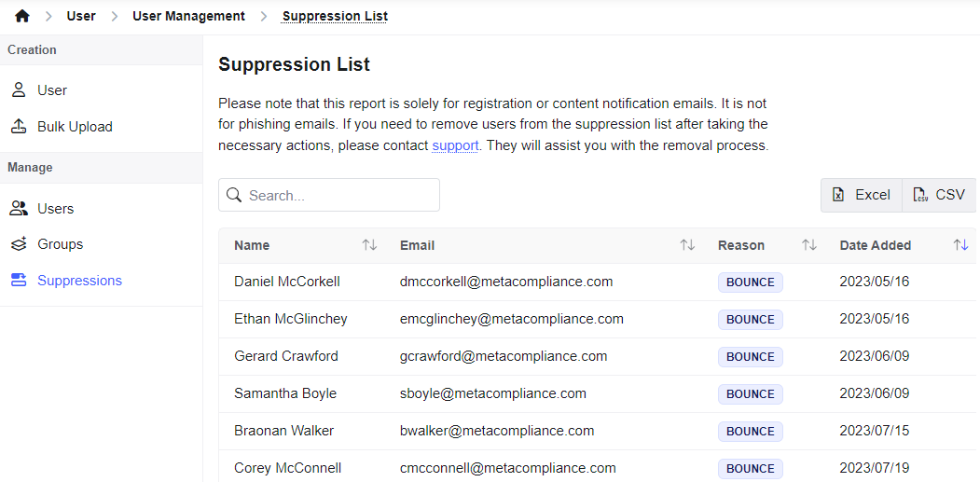980x482 pixels.
Task: Export list using Excel button
Action: click(862, 195)
